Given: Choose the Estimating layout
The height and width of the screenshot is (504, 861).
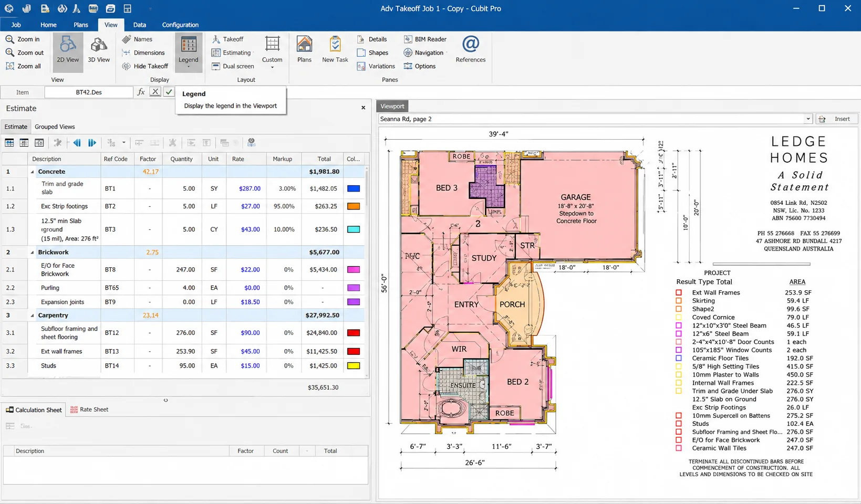Looking at the screenshot, I should pyautogui.click(x=231, y=53).
